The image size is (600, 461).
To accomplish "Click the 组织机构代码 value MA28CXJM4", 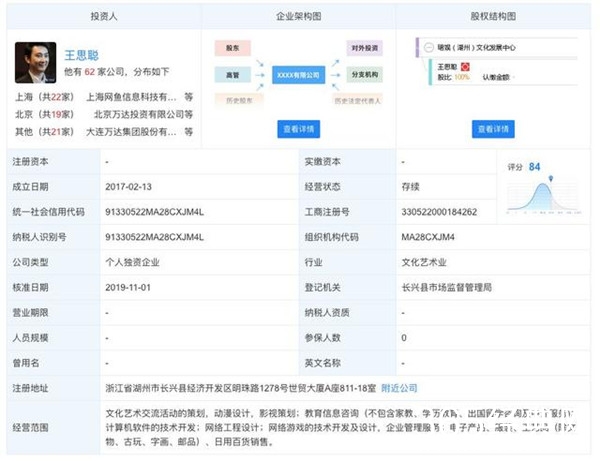I will 428,237.
